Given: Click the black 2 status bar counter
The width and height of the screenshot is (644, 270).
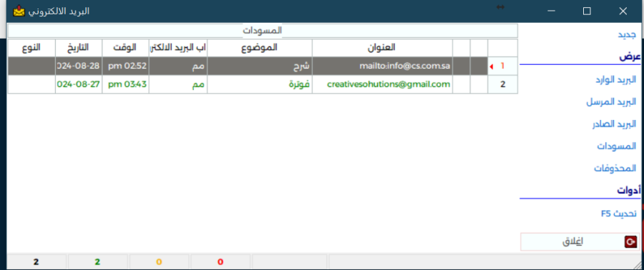Looking at the screenshot, I should click(x=36, y=262).
